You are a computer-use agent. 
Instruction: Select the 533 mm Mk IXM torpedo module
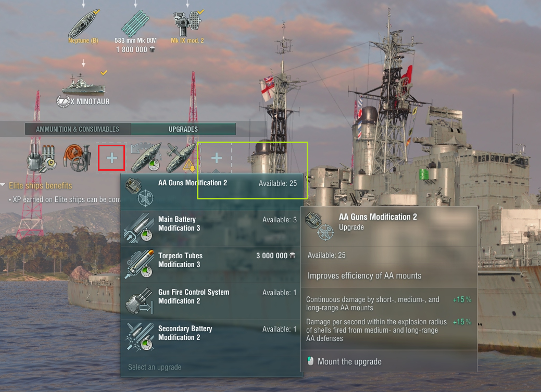(135, 23)
